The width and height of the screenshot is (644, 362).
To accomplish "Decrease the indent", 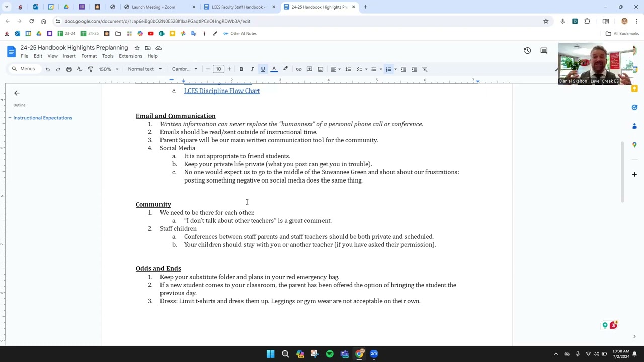I will click(x=403, y=69).
